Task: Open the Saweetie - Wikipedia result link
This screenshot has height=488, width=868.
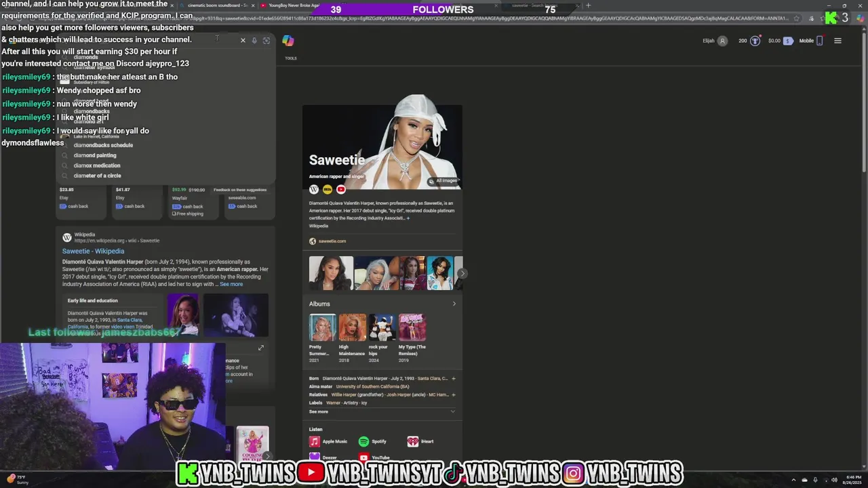Action: click(x=93, y=251)
